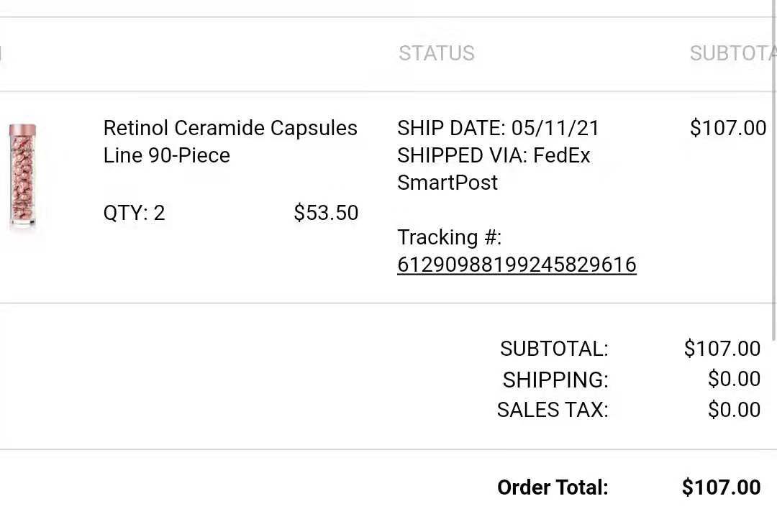Click the bold $107.00 order total amount
Image resolution: width=777 pixels, height=532 pixels.
721,487
